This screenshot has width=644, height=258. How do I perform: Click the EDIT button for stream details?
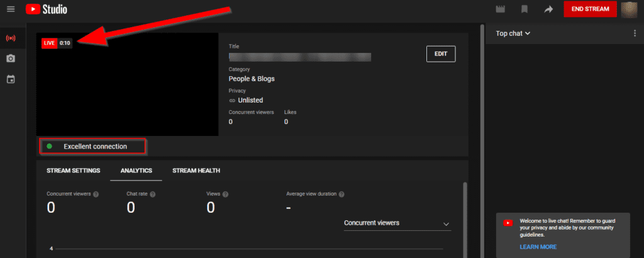(441, 54)
